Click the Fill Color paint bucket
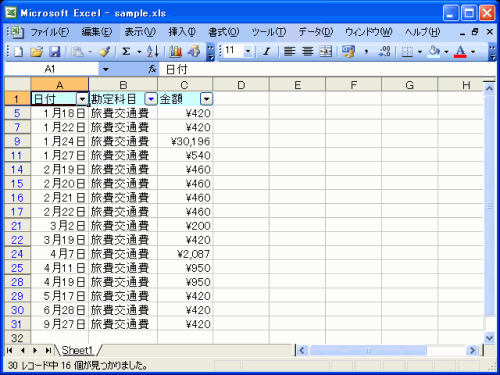The width and height of the screenshot is (500, 375). point(434,51)
